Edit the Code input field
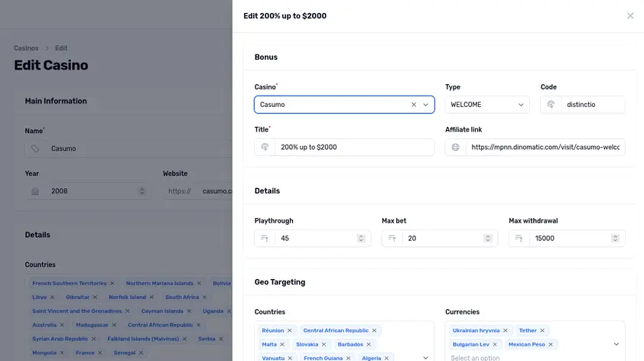 click(593, 105)
